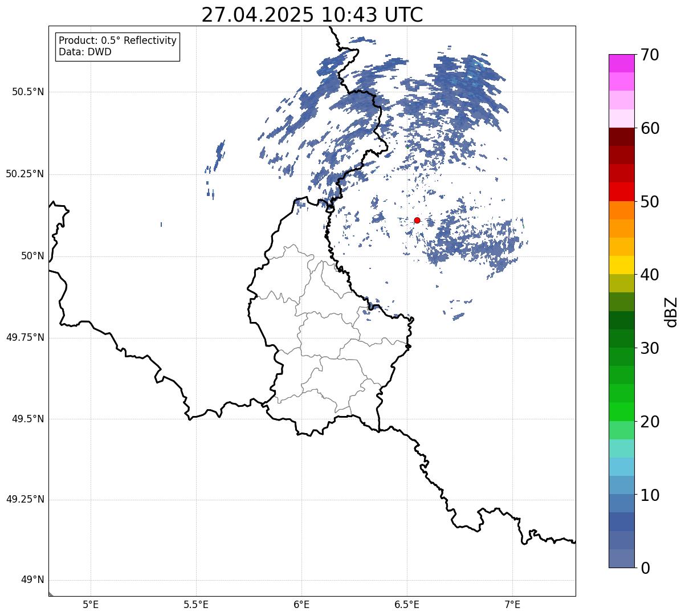Click the 5.5°E longitude label
The width and height of the screenshot is (685, 616).
pos(197,605)
